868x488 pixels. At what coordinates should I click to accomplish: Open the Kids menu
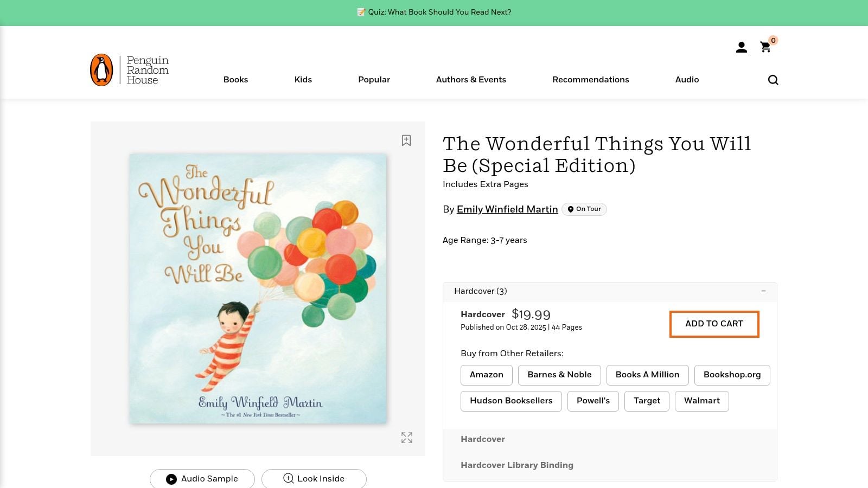pyautogui.click(x=303, y=79)
